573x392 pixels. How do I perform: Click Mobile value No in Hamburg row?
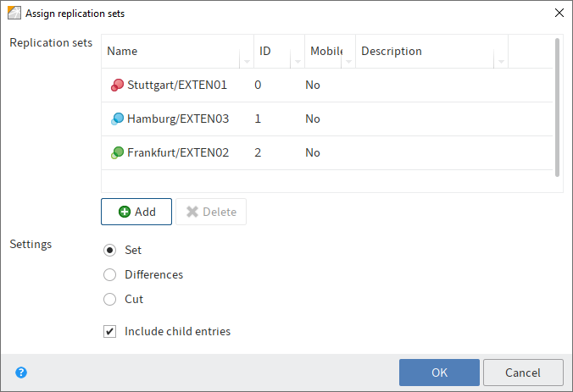click(x=313, y=119)
